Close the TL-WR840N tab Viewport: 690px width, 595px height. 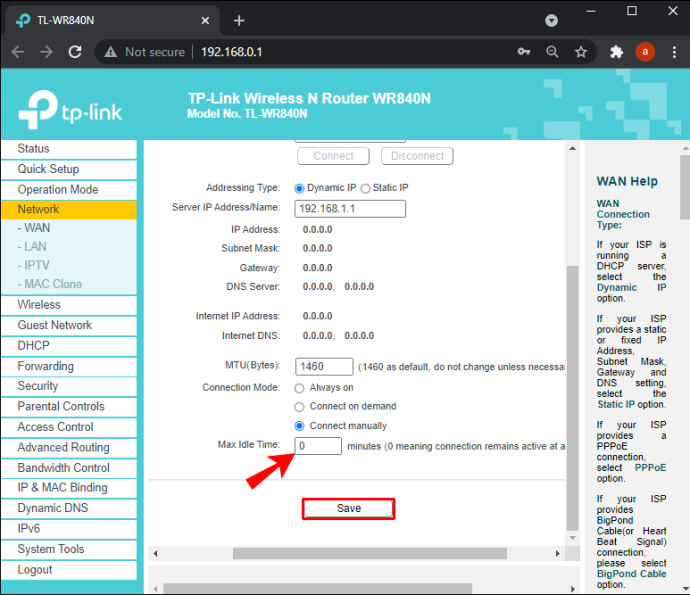point(205,20)
